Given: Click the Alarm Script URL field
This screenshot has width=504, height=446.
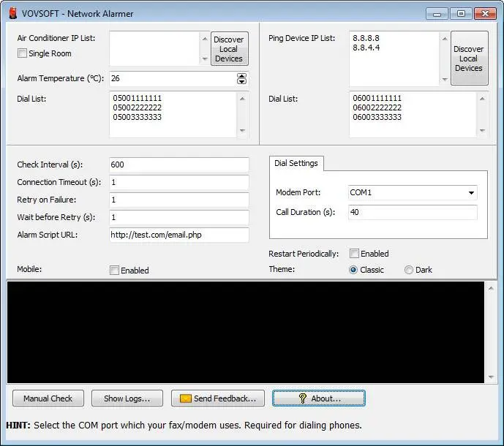Looking at the screenshot, I should coord(179,235).
